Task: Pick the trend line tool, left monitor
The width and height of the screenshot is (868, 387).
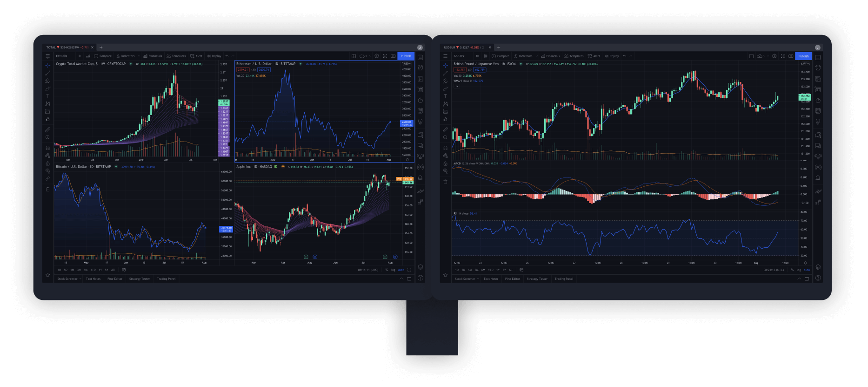Action: [47, 73]
